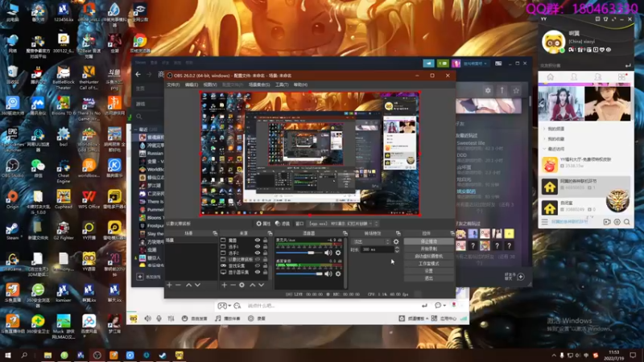The height and width of the screenshot is (362, 644).
Task: Open YY audio mixer sliders icon
Action: pyautogui.click(x=171, y=319)
